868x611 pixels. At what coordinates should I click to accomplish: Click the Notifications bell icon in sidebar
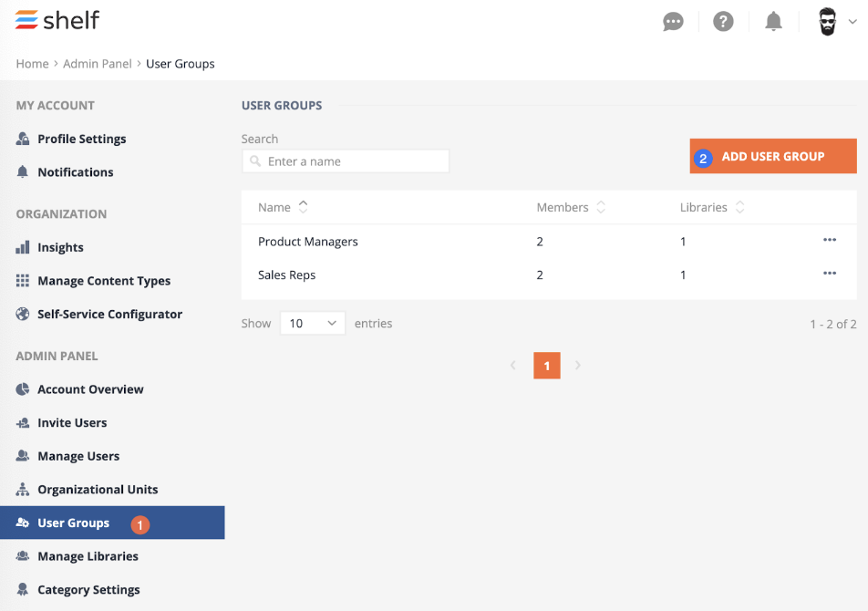tap(22, 171)
